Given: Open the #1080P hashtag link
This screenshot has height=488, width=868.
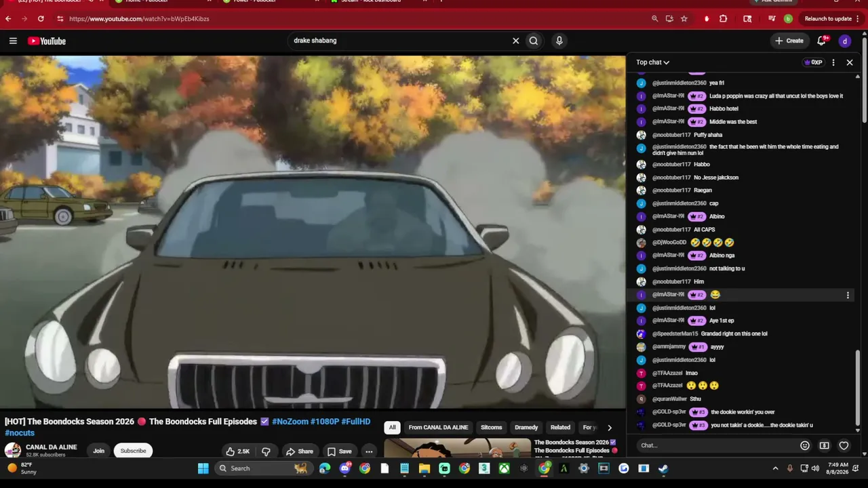Looking at the screenshot, I should 325,422.
